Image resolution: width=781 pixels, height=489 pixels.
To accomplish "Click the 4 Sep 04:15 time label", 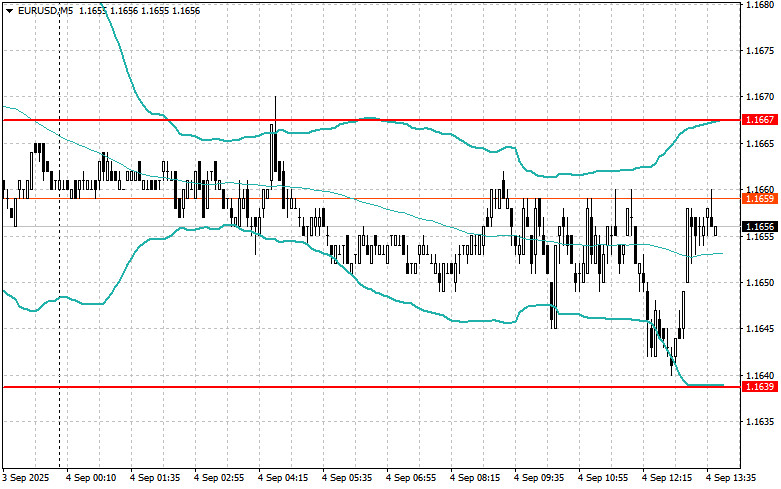I will click(283, 478).
